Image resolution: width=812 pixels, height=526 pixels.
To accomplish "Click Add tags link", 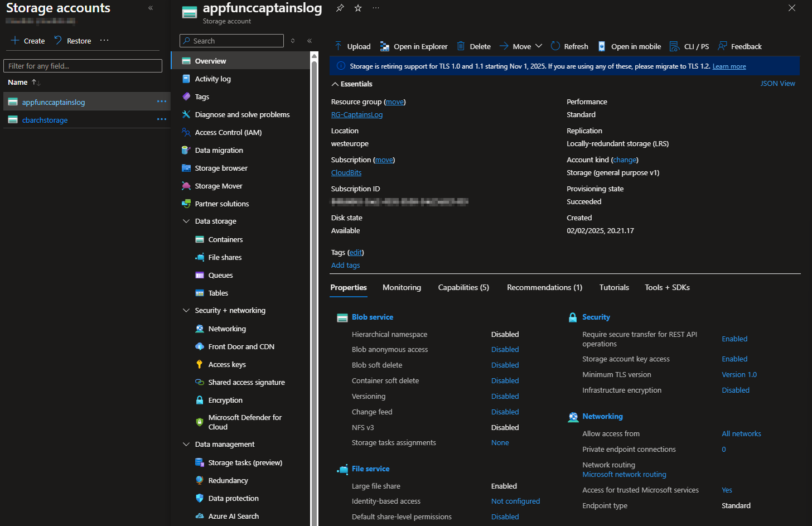I will point(345,266).
